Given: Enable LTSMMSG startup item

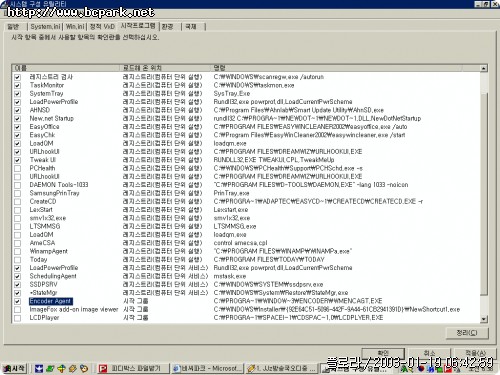Looking at the screenshot, I should 17,227.
